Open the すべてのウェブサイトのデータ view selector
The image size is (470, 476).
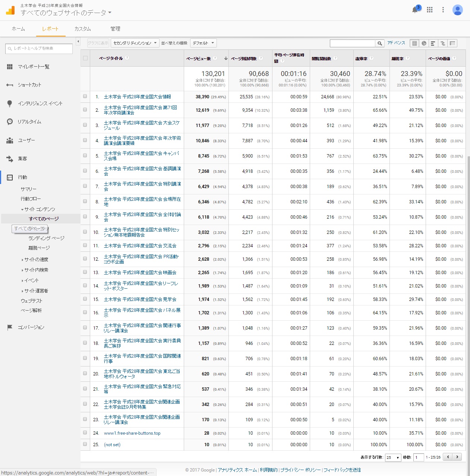(66, 13)
